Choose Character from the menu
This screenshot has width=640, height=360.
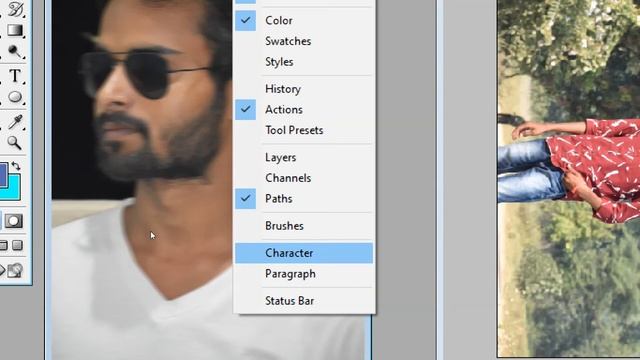point(304,253)
